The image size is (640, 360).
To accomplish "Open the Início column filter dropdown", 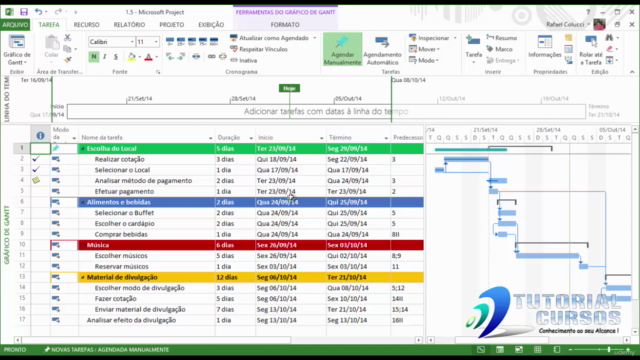I will [321, 138].
